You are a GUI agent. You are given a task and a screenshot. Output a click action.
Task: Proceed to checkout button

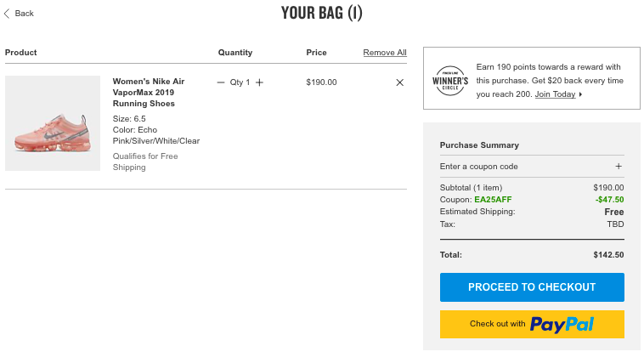pos(532,287)
